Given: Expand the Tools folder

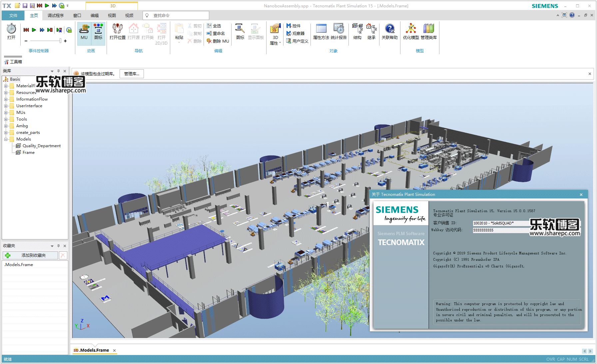Looking at the screenshot, I should 6,119.
